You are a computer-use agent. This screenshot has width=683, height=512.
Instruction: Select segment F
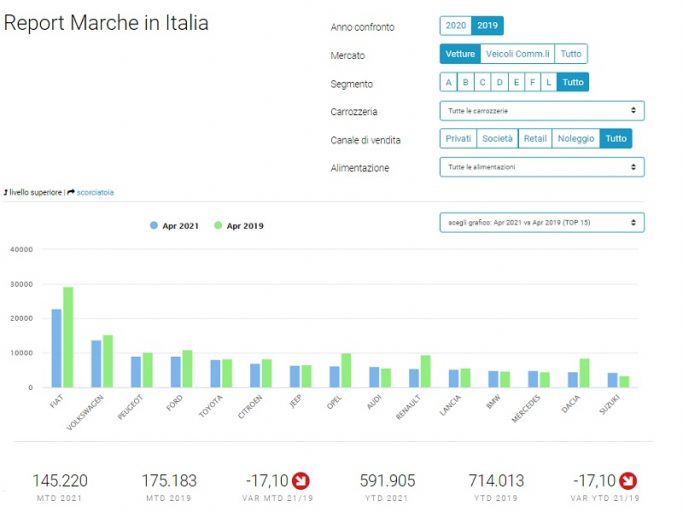click(x=532, y=82)
